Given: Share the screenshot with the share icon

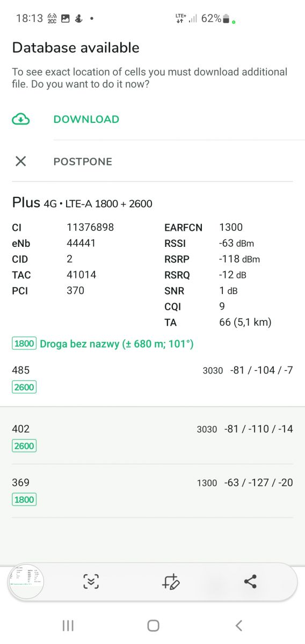Looking at the screenshot, I should 250,581.
